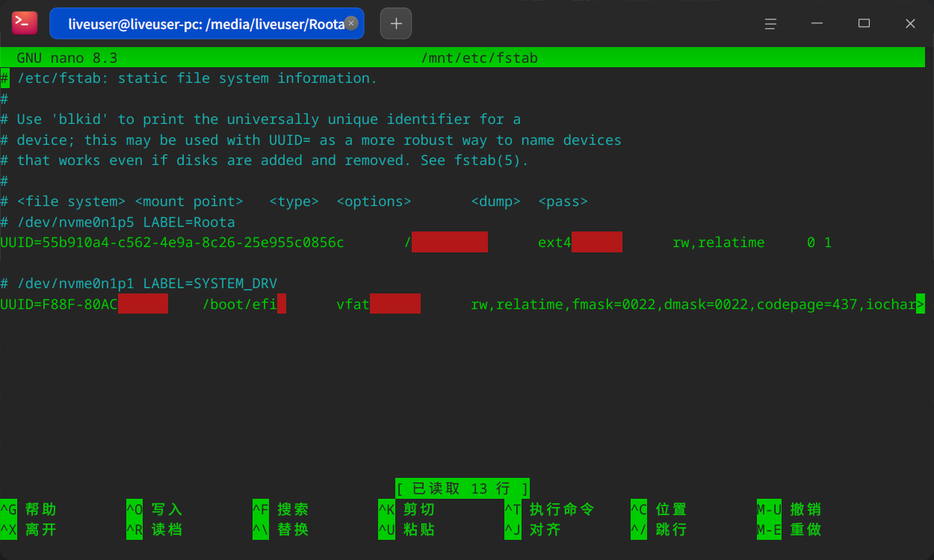This screenshot has height=560, width=934.
Task: Click the ^K 剪切 cut shortcut
Action: pos(407,509)
